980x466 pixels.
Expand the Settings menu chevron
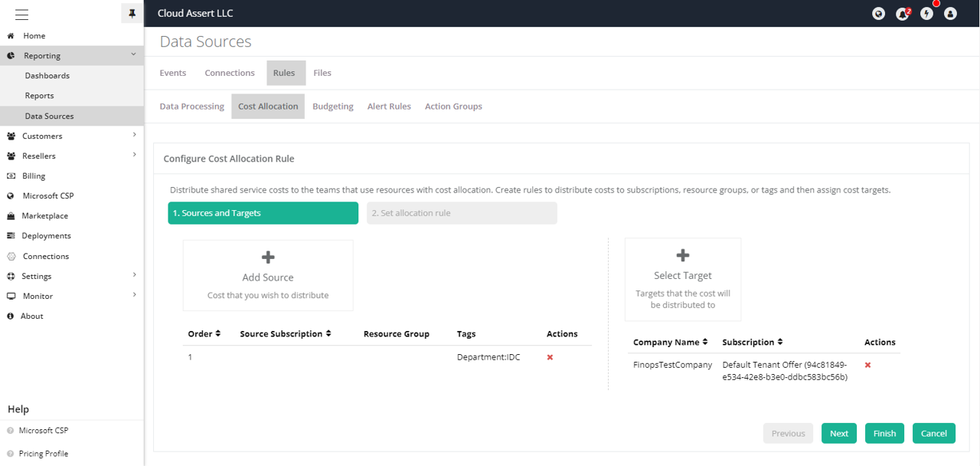click(134, 274)
